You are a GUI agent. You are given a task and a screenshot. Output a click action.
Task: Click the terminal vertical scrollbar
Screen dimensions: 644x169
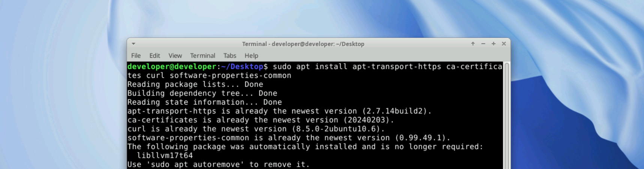[507, 116]
